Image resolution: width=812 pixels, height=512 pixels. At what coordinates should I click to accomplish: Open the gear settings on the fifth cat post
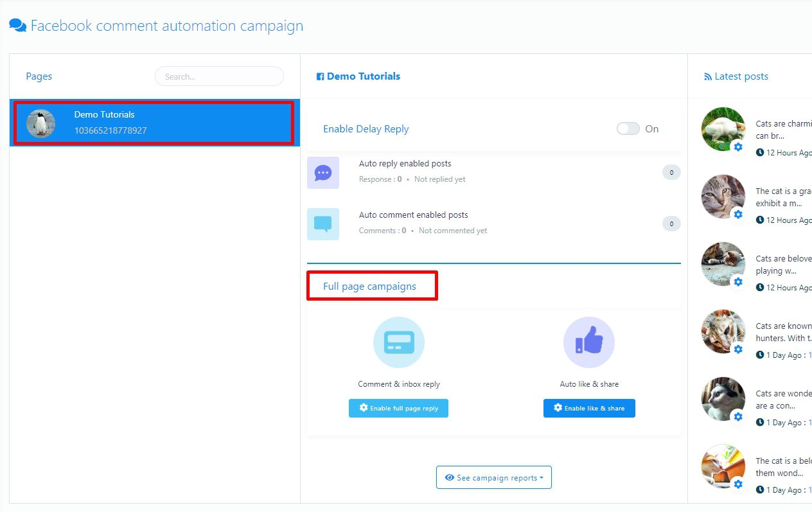738,417
